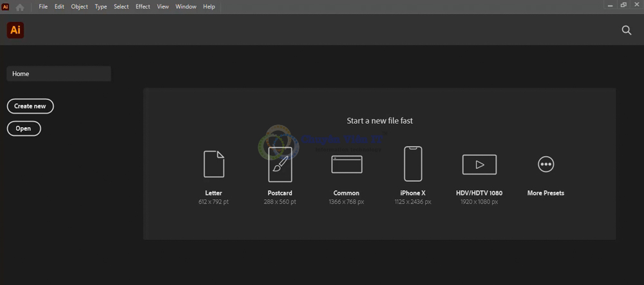Open More Presets ellipsis icon
Image resolution: width=644 pixels, height=285 pixels.
point(545,164)
